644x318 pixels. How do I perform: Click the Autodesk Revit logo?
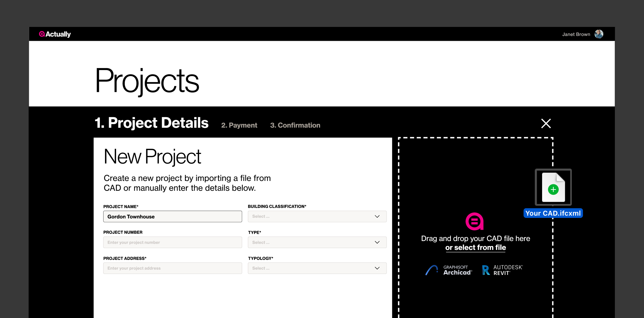(502, 270)
